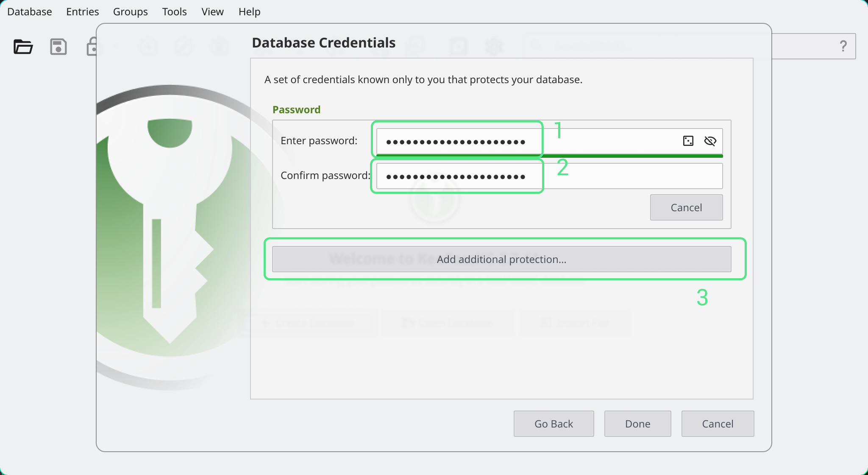Screen dimensions: 868x475
Task: Toggle password visibility eye icon
Action: coord(710,141)
